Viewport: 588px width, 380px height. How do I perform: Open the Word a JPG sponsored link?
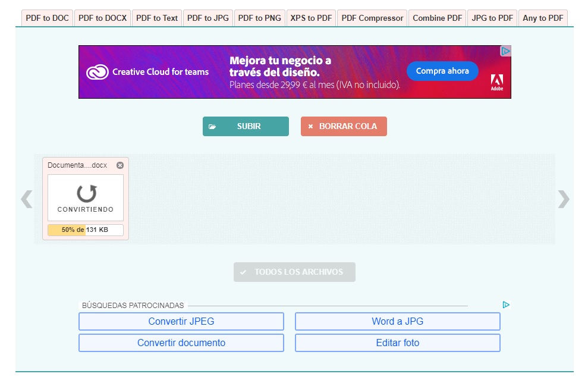click(x=398, y=322)
